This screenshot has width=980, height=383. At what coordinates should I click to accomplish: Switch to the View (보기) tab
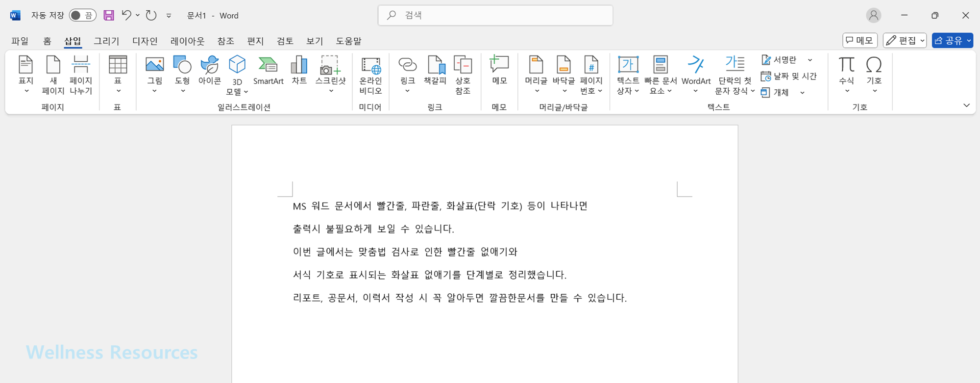pos(315,41)
